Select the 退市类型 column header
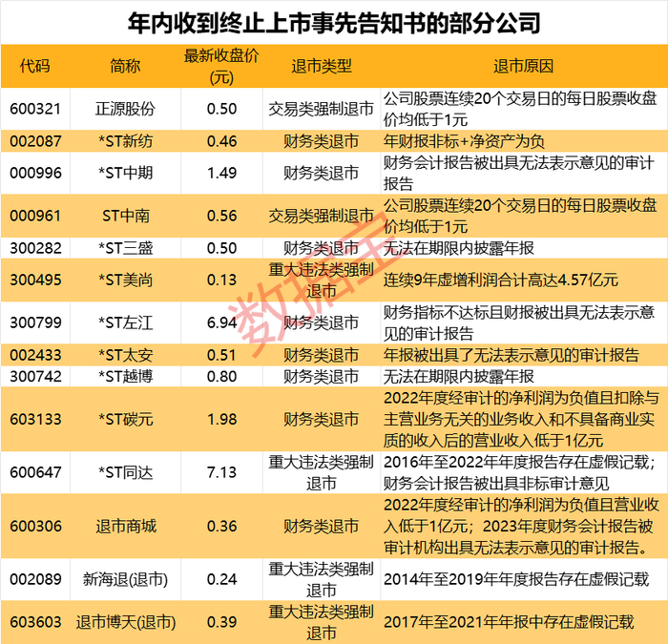This screenshot has width=668, height=644. click(x=322, y=66)
